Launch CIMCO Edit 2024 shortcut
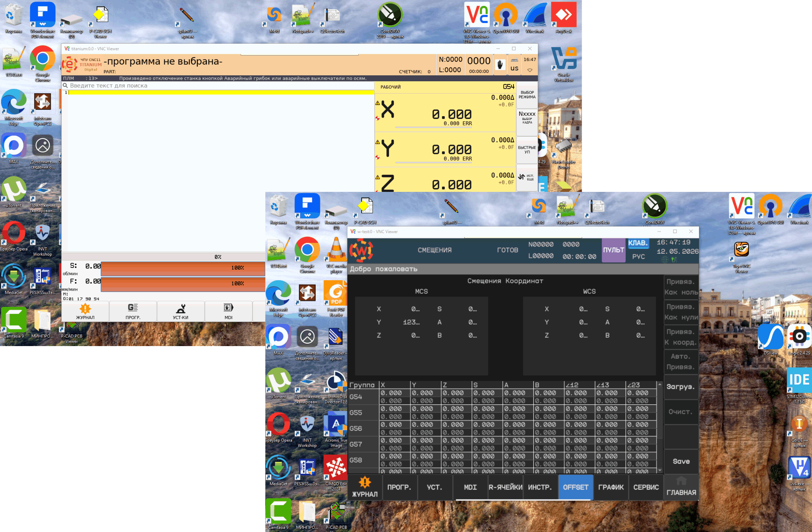812x532 pixels. coord(336,473)
